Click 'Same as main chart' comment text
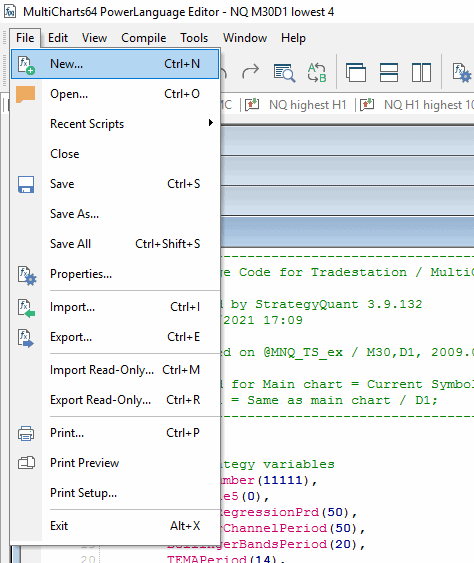This screenshot has height=563, width=474. coord(319,400)
